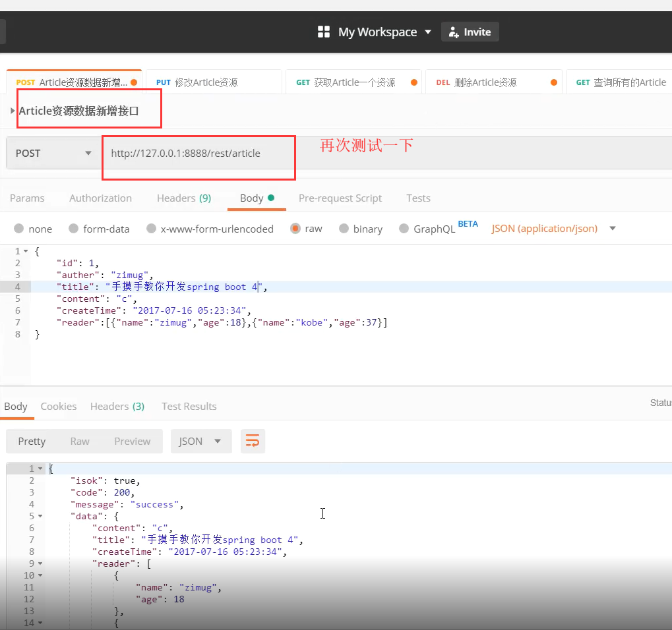Screen dimensions: 672x630
Task: Click the workspace grid icon
Action: point(324,32)
